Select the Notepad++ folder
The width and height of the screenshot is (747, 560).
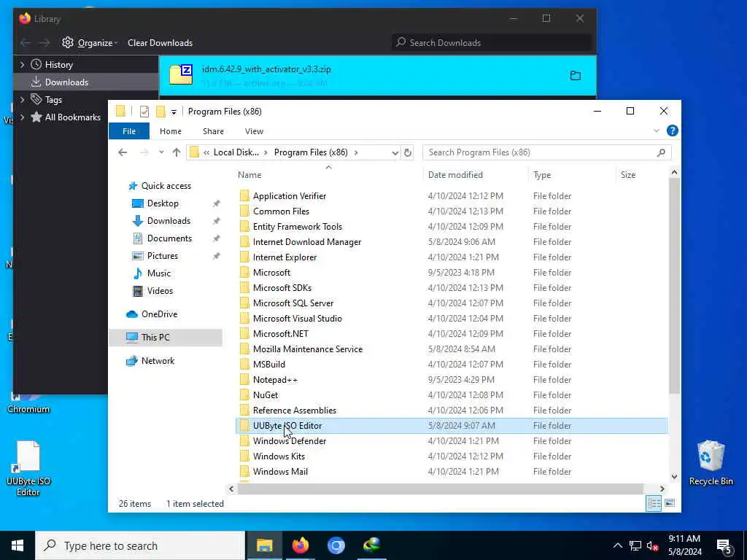coord(275,379)
